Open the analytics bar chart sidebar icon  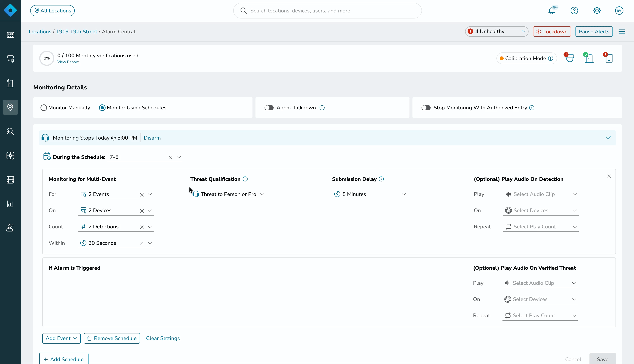(10, 204)
